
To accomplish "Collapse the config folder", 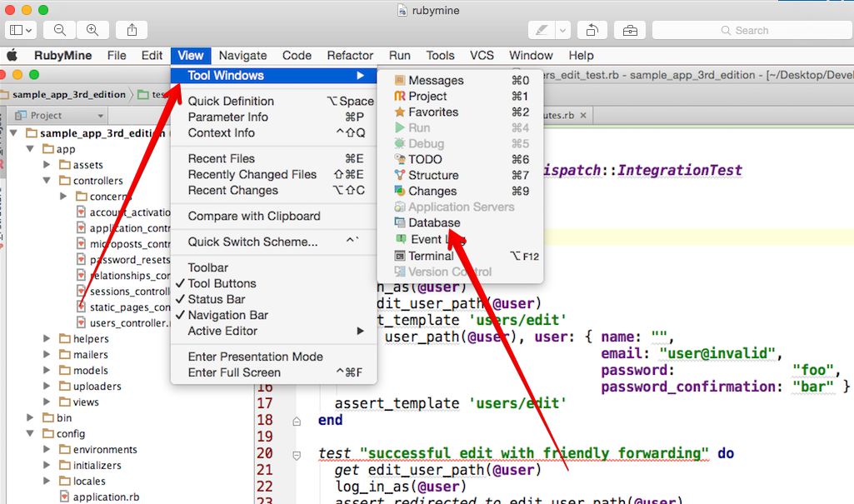I will [x=31, y=433].
